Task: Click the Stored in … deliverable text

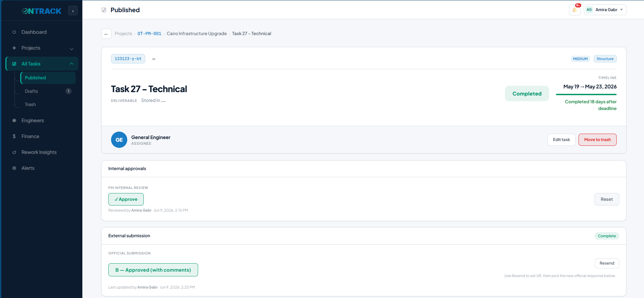Action: pyautogui.click(x=153, y=101)
